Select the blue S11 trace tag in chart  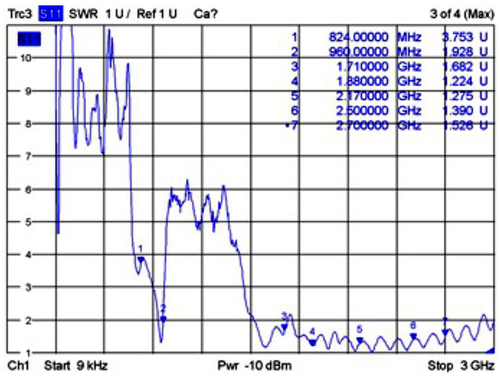click(29, 39)
